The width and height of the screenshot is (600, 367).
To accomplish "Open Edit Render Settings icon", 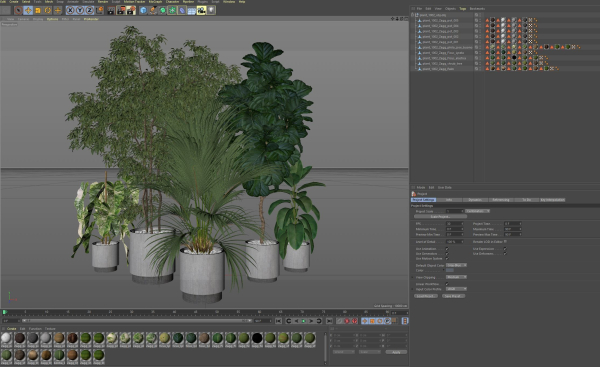I will 131,10.
